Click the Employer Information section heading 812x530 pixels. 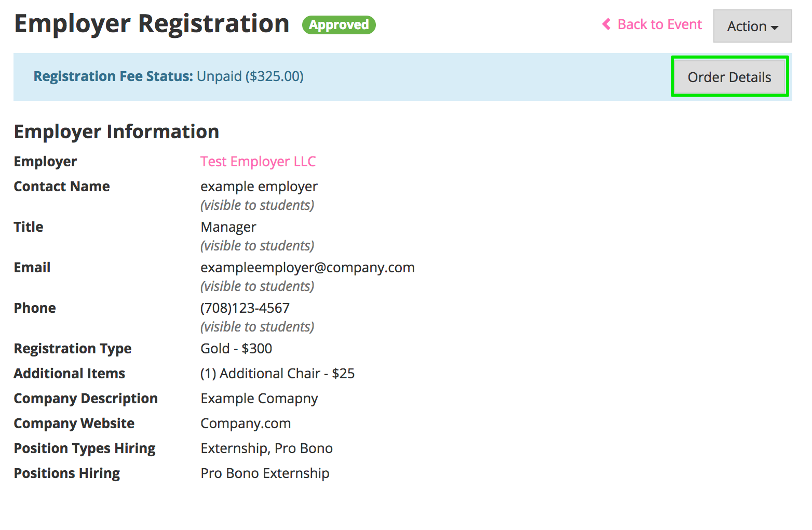pos(116,132)
